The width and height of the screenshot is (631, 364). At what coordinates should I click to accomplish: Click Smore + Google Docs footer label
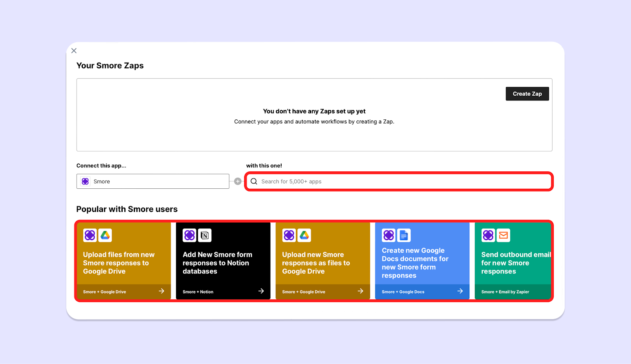point(403,292)
